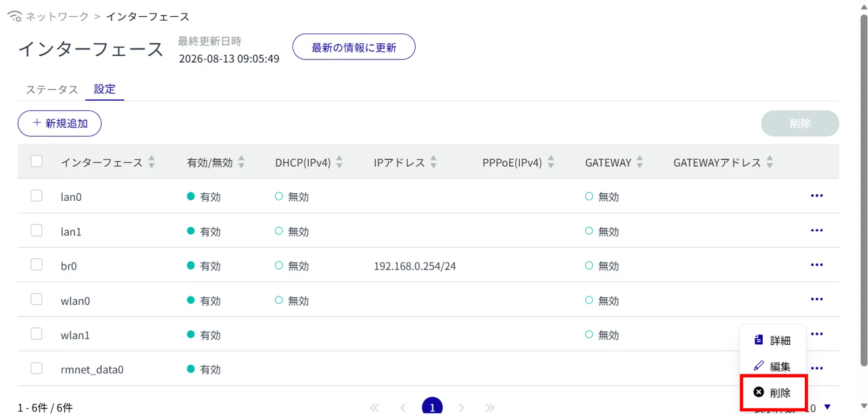868x414 pixels.
Task: Click the インターフェース breadcrumb text
Action: [x=148, y=17]
